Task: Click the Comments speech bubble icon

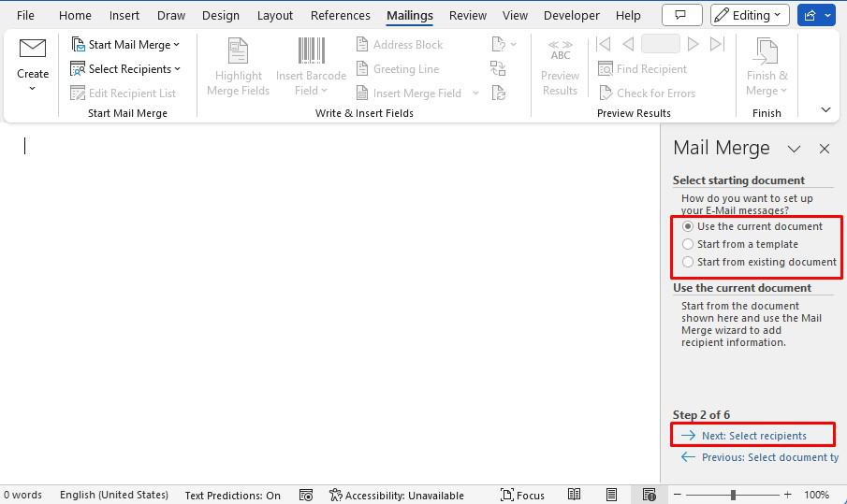Action: tap(681, 15)
